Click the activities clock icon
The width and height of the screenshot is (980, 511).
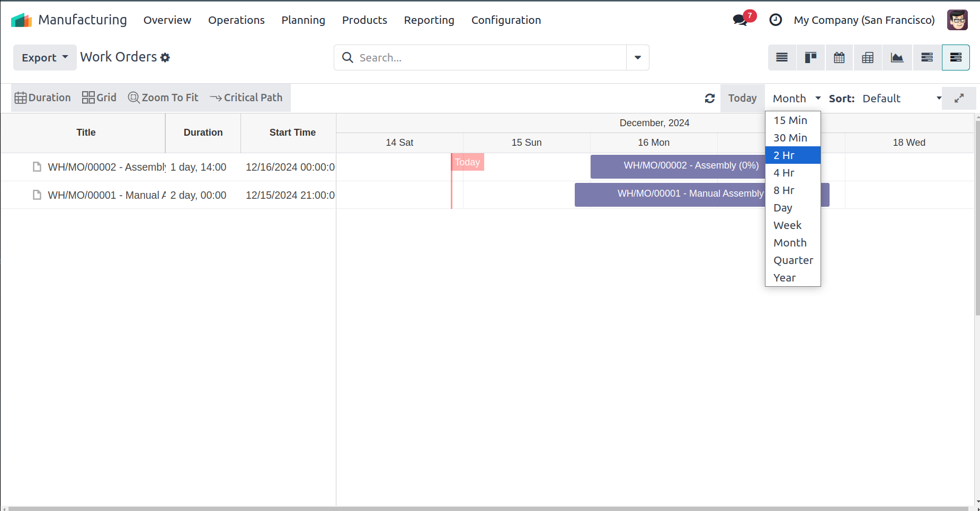776,20
